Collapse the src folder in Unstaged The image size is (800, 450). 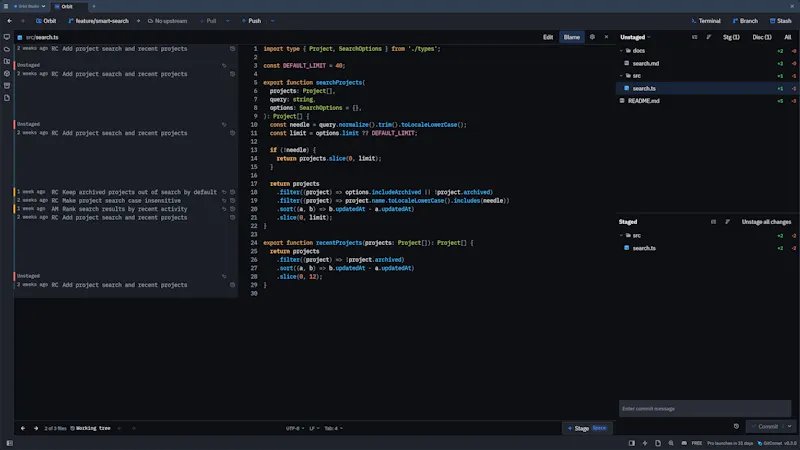(x=621, y=76)
